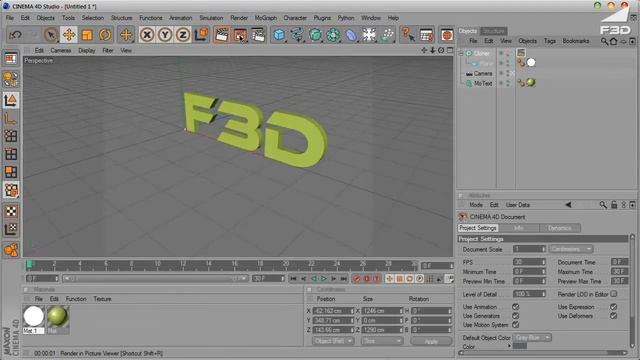Open the Default Object Color dropdown
The image size is (640, 360).
532,338
